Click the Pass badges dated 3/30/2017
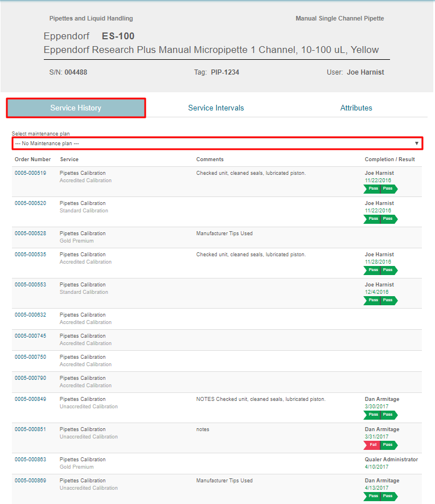 [x=380, y=415]
